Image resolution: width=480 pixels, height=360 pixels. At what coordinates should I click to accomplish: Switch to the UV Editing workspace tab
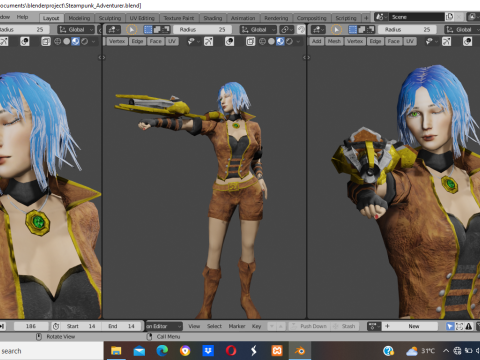[142, 18]
